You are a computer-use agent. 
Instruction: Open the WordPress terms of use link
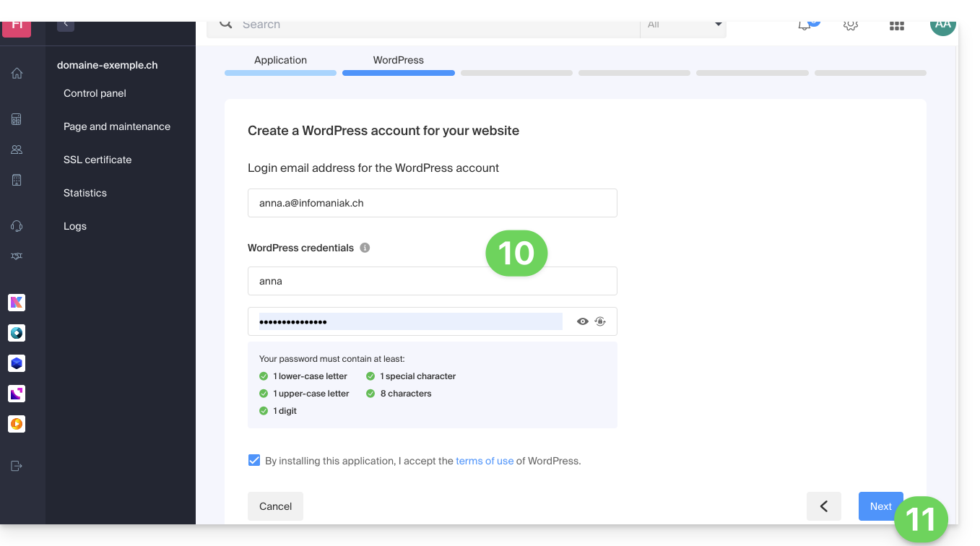coord(485,461)
